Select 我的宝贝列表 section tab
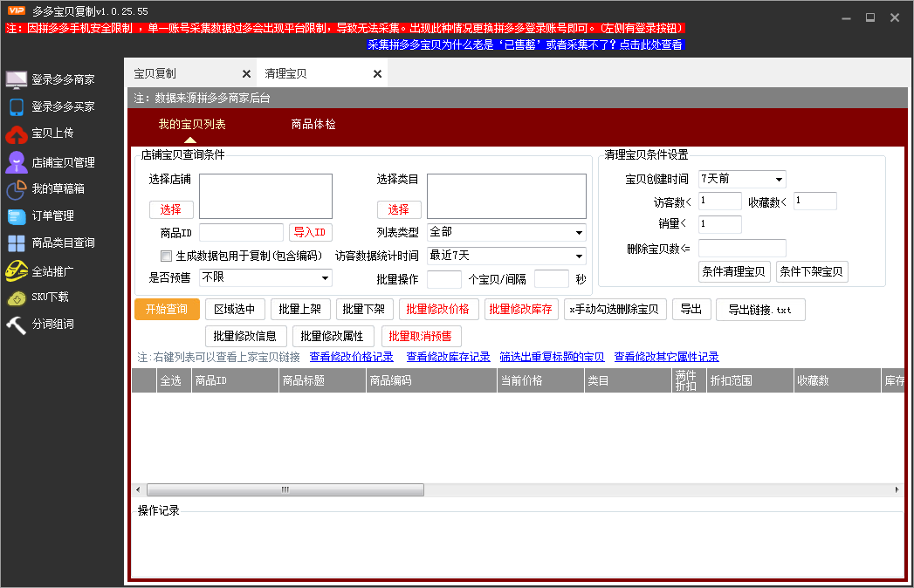 coord(192,124)
